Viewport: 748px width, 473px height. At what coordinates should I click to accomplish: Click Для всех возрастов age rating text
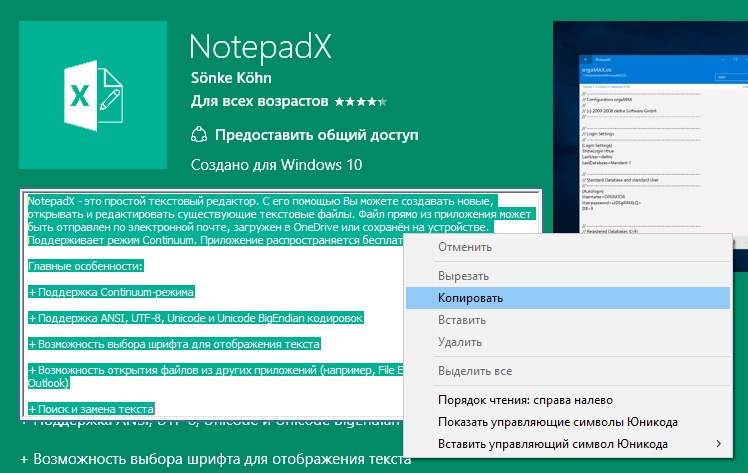(260, 101)
